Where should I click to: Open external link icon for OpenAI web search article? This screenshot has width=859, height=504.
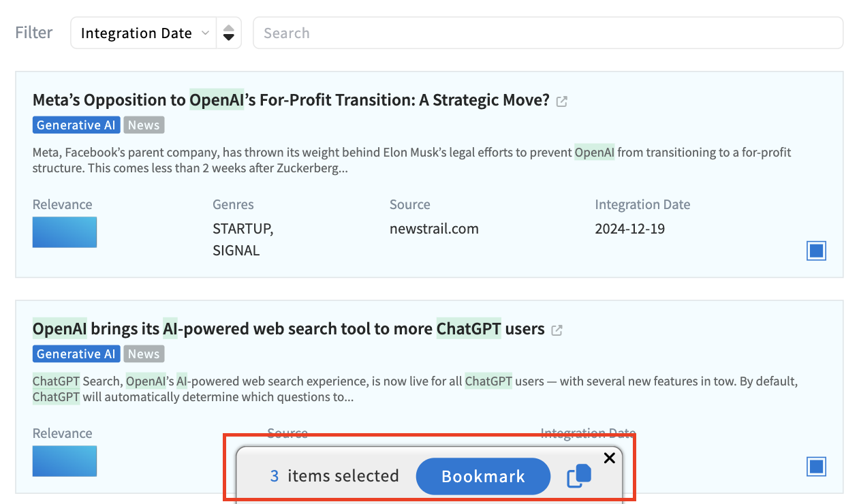coord(557,330)
